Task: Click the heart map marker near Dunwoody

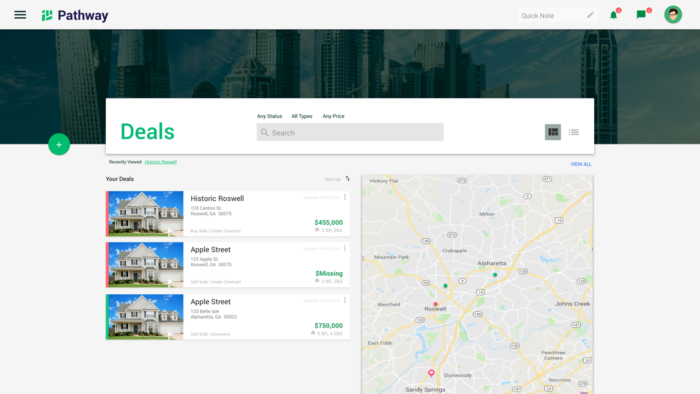Action: 431,373
